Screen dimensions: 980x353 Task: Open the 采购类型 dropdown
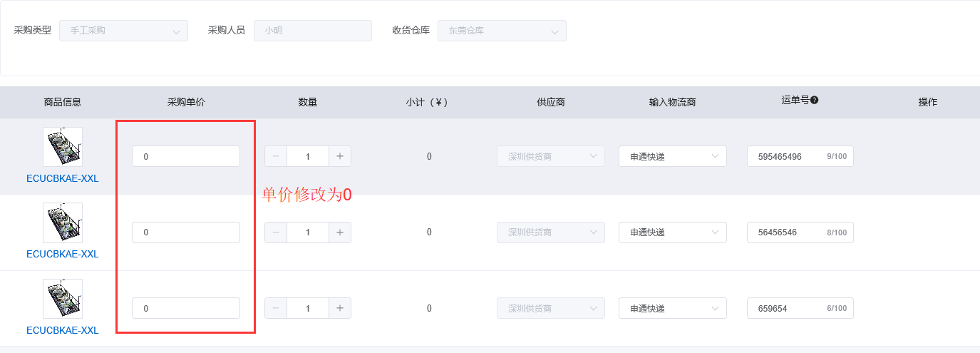(124, 31)
